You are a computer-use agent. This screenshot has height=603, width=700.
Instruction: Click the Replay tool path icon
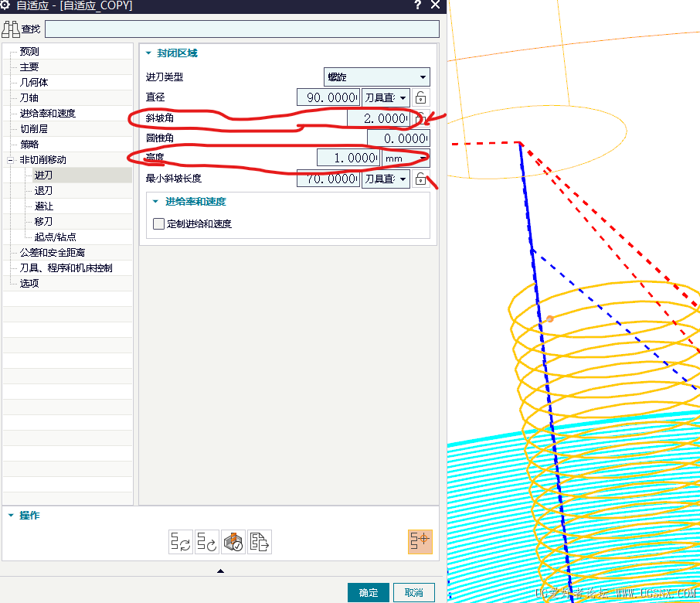coord(207,542)
